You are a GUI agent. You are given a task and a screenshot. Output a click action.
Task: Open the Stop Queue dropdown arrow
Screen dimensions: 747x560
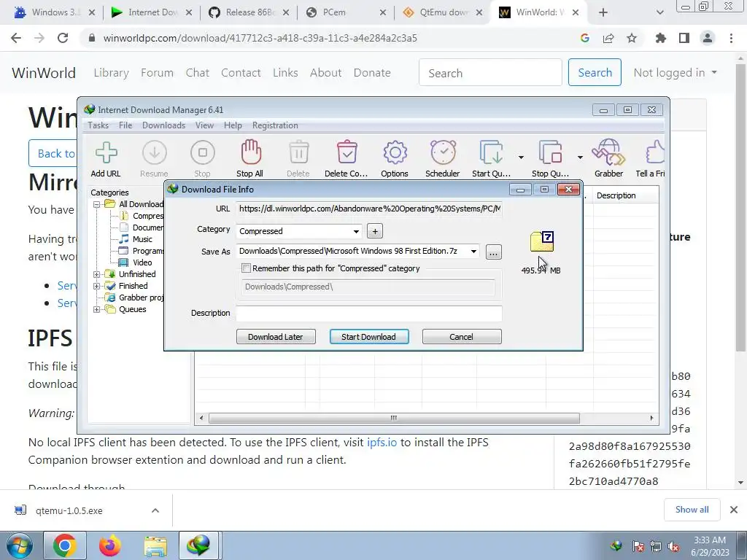click(580, 157)
